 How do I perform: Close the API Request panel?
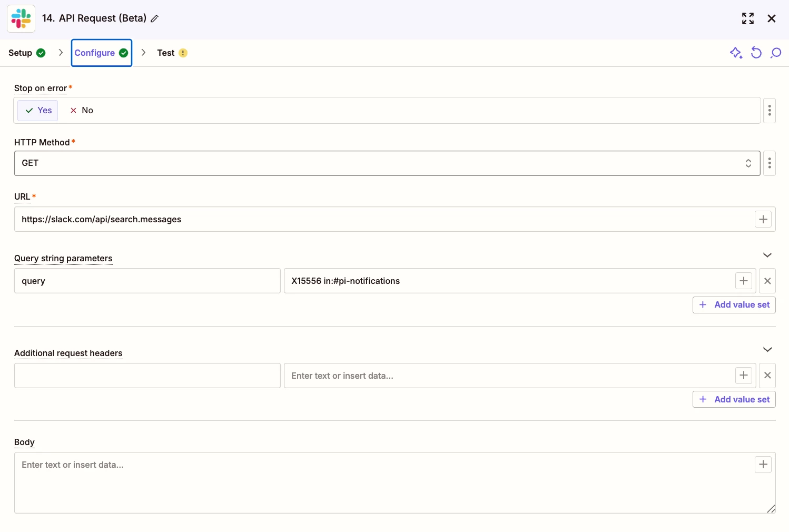pos(772,18)
